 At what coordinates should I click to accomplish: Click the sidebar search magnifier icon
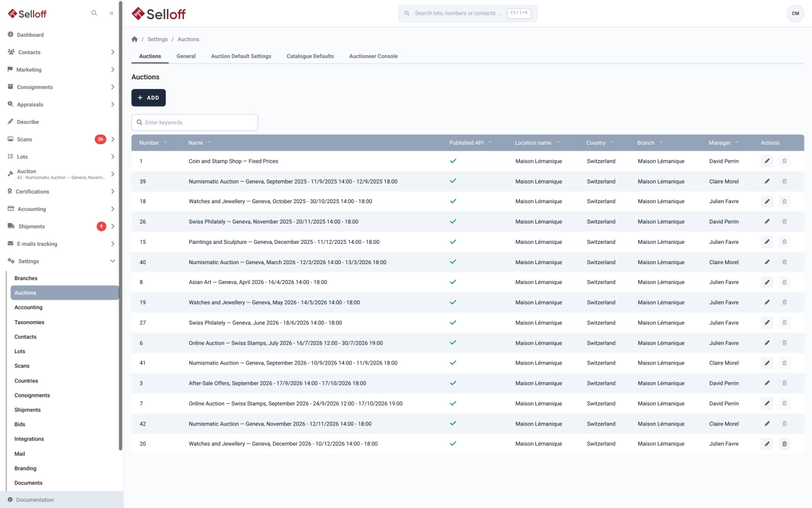tap(95, 13)
